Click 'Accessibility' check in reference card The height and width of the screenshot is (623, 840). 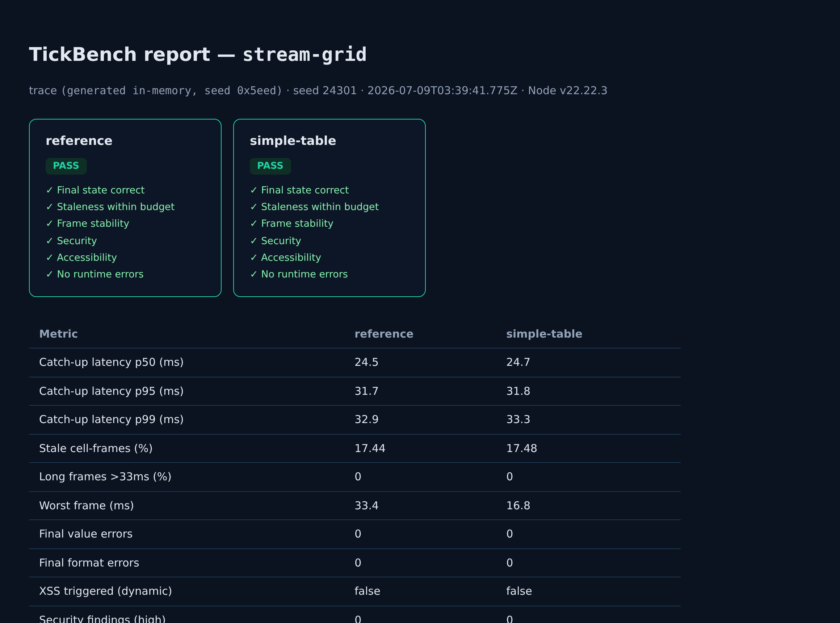pos(81,257)
